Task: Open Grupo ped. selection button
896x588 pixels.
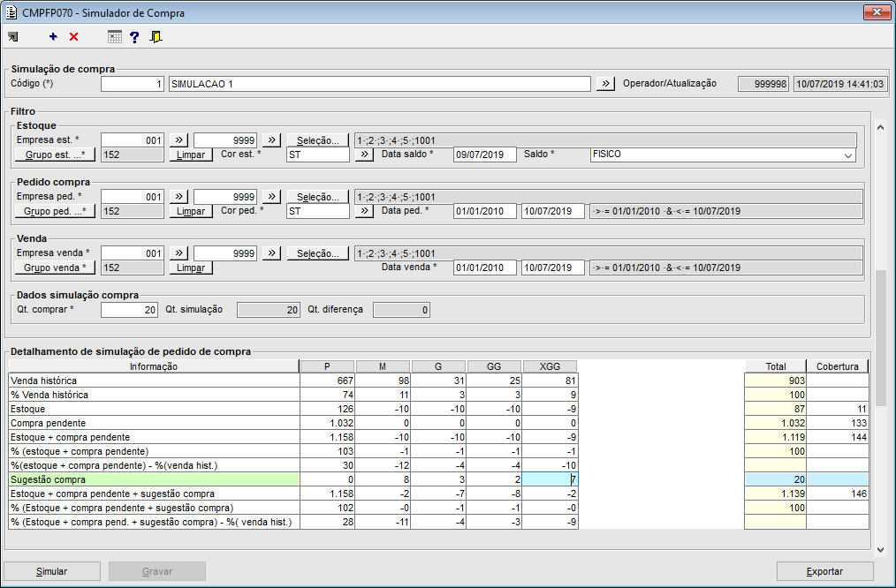Action: [55, 211]
